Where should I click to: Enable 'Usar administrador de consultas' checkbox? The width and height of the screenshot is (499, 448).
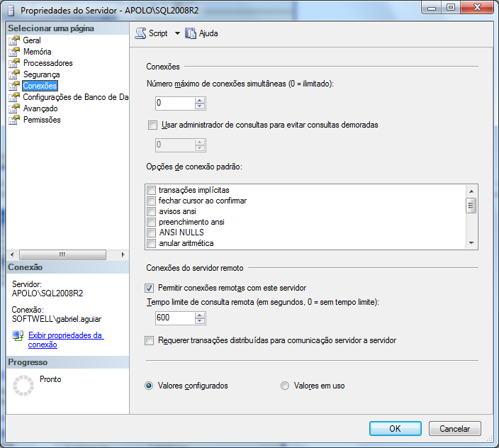(x=152, y=125)
